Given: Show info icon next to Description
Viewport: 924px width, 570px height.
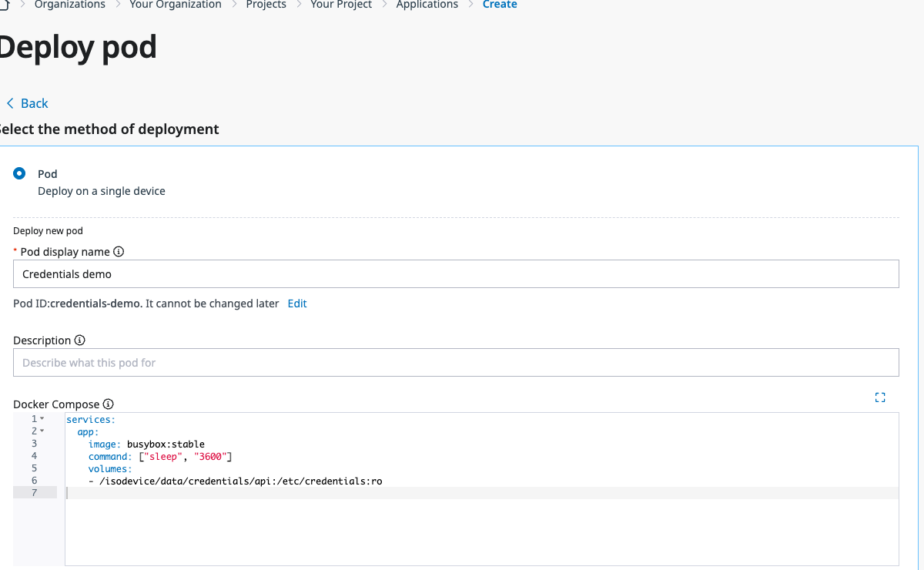Looking at the screenshot, I should point(80,340).
